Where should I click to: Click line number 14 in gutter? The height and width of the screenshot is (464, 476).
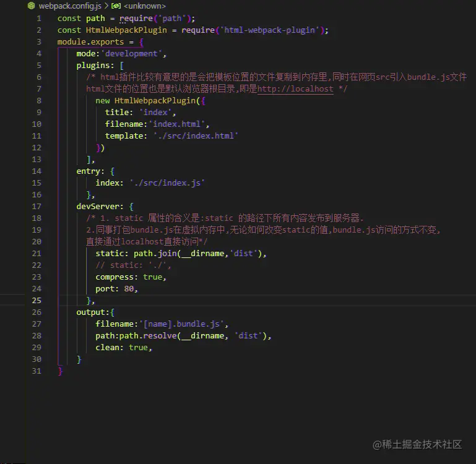coord(37,171)
